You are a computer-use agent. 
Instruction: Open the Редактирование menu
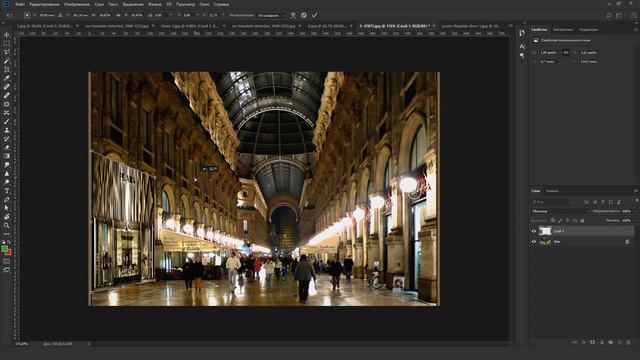[44, 4]
